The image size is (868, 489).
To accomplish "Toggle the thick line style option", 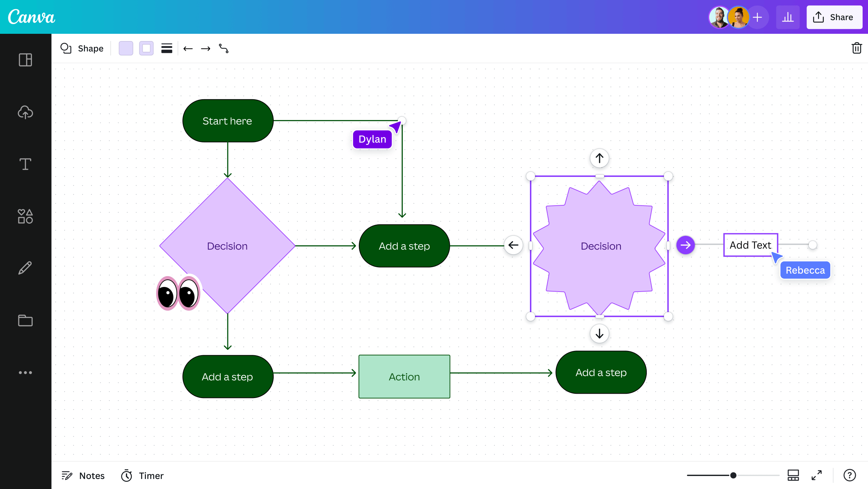I will pos(167,48).
